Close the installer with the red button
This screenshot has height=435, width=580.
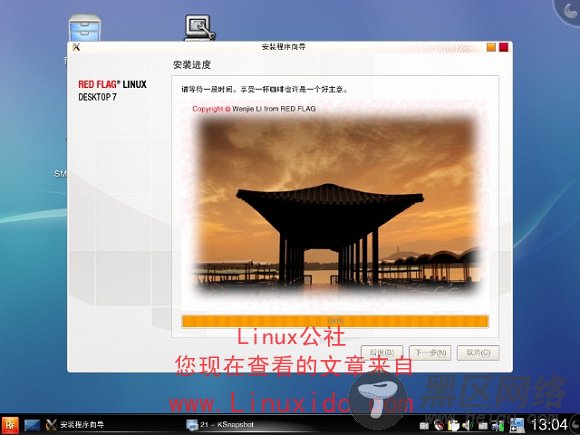503,47
